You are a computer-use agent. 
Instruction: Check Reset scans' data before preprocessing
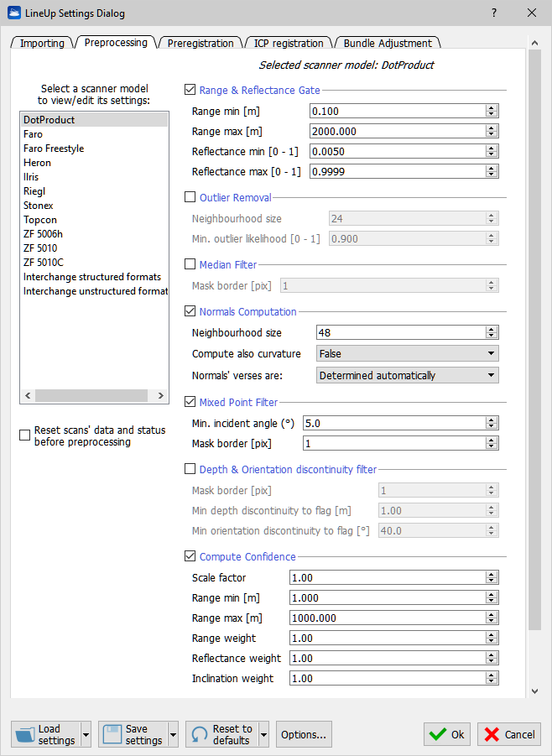click(25, 435)
